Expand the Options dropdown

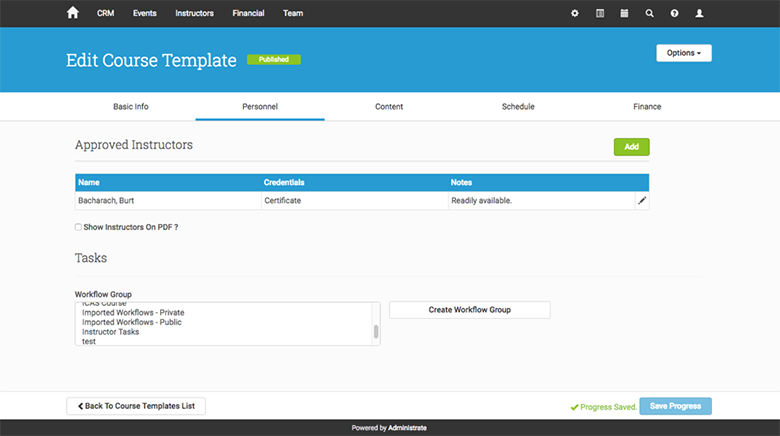pyautogui.click(x=684, y=53)
